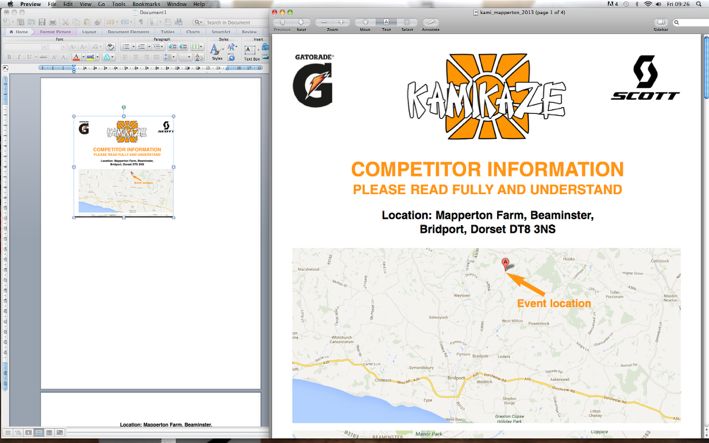
Task: Switch to SmartArt tab in Word ribbon
Action: [x=221, y=32]
